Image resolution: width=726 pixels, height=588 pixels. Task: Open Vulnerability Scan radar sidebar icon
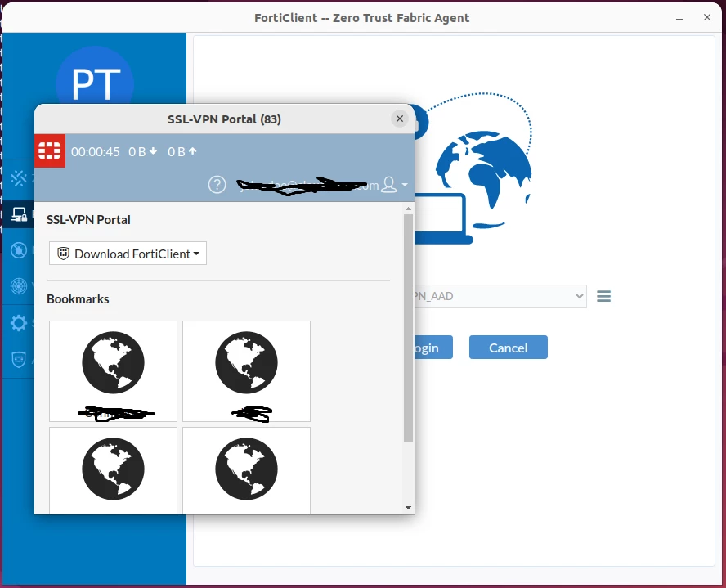point(19,286)
